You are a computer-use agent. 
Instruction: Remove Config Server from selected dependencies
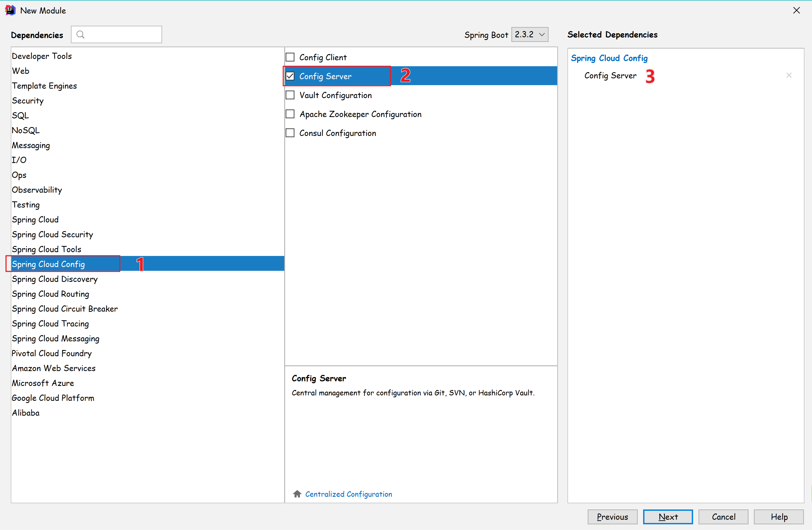click(788, 75)
